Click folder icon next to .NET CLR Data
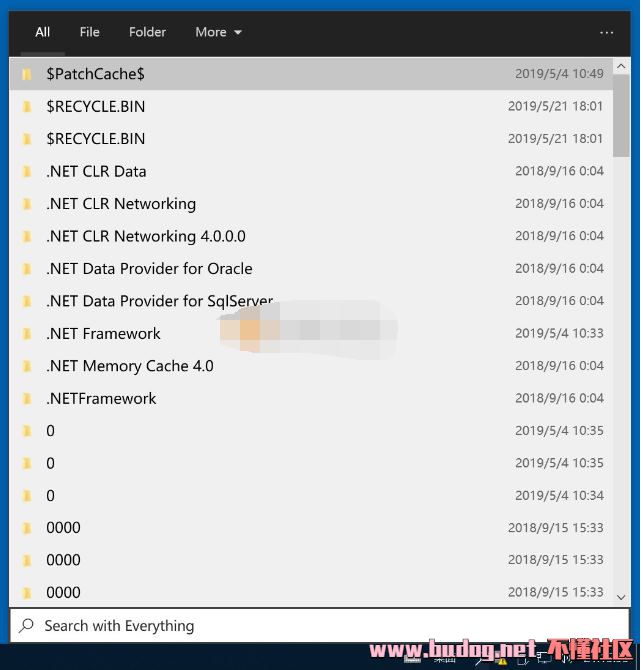The width and height of the screenshot is (643, 670). tap(27, 171)
